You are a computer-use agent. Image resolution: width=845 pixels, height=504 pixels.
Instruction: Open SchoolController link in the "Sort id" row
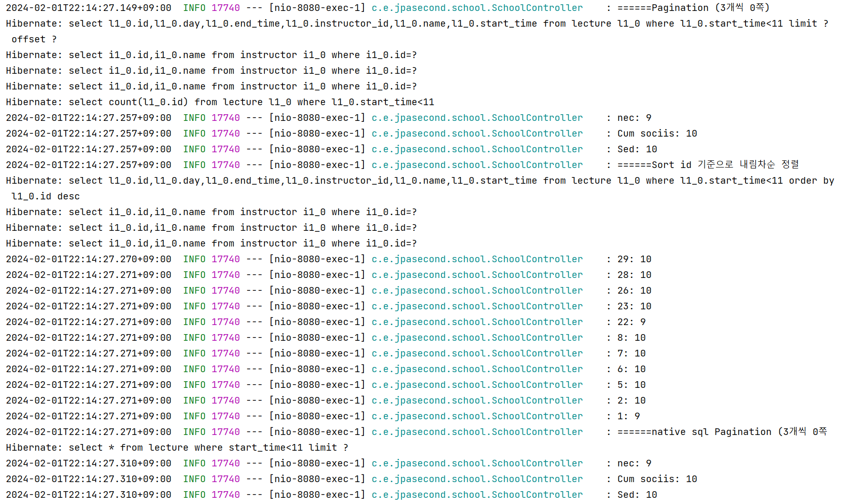477,165
